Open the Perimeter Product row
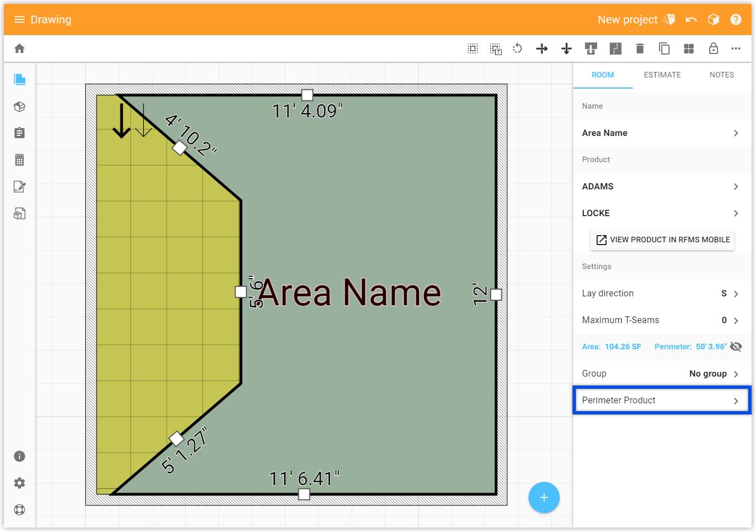Viewport: 756px width, 532px height. point(662,401)
